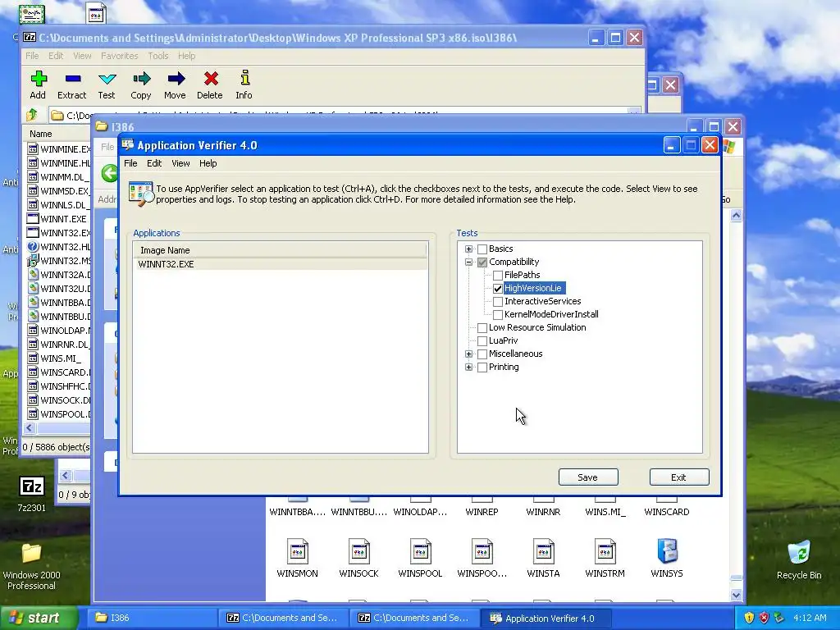Expand the Printing tree node
Viewport: 840px width, 630px height.
468,367
